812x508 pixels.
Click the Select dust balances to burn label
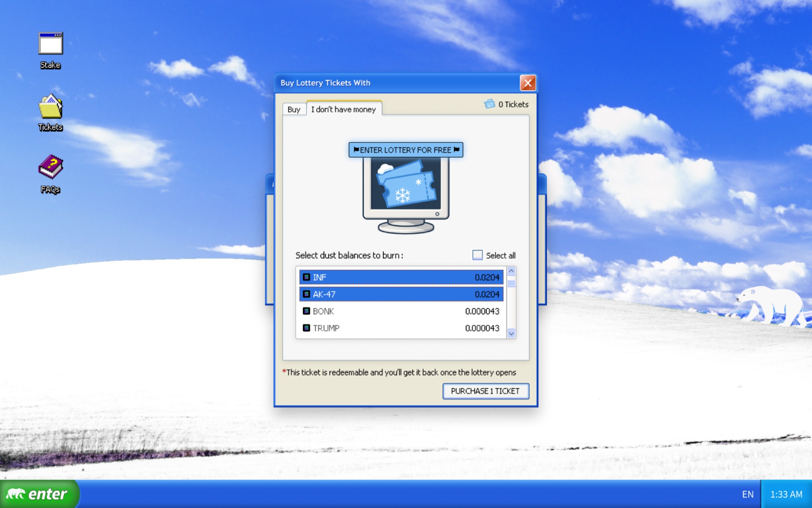pos(349,255)
